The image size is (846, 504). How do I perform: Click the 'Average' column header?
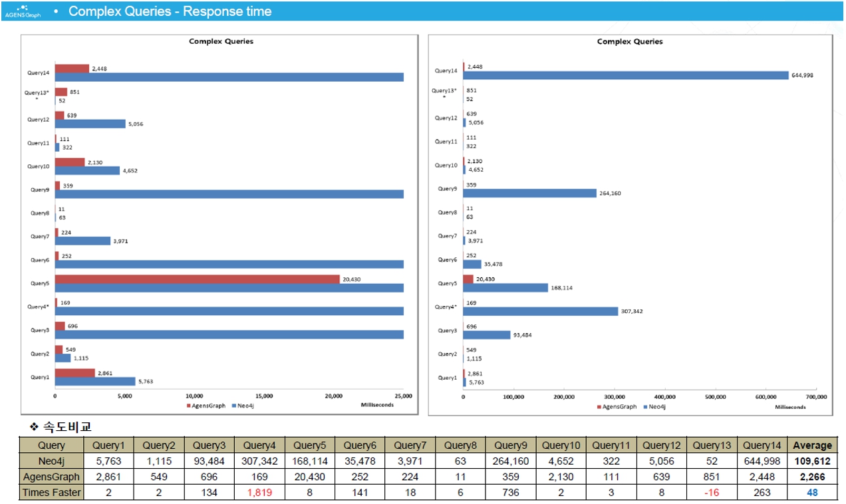[x=811, y=445]
